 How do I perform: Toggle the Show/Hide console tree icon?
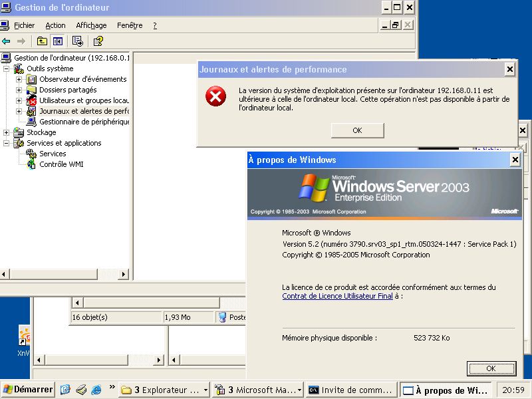58,41
